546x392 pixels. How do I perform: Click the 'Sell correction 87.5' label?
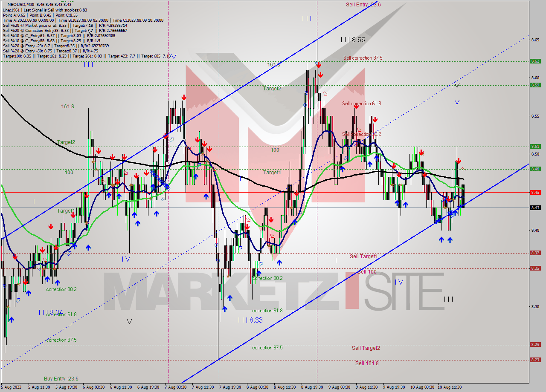point(363,58)
